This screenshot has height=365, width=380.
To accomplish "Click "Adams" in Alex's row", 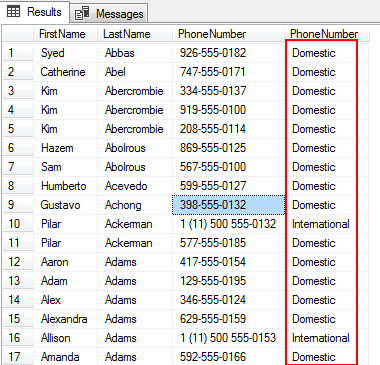I will [135, 300].
